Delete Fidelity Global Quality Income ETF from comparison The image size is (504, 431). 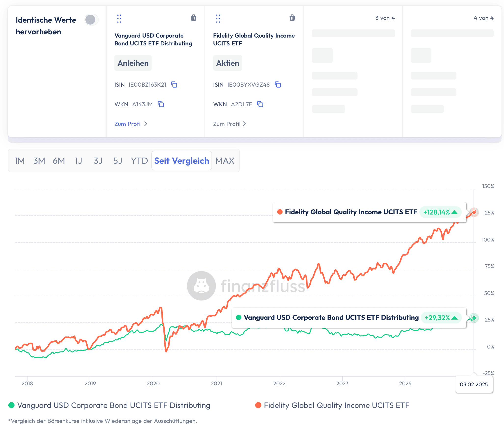click(292, 18)
